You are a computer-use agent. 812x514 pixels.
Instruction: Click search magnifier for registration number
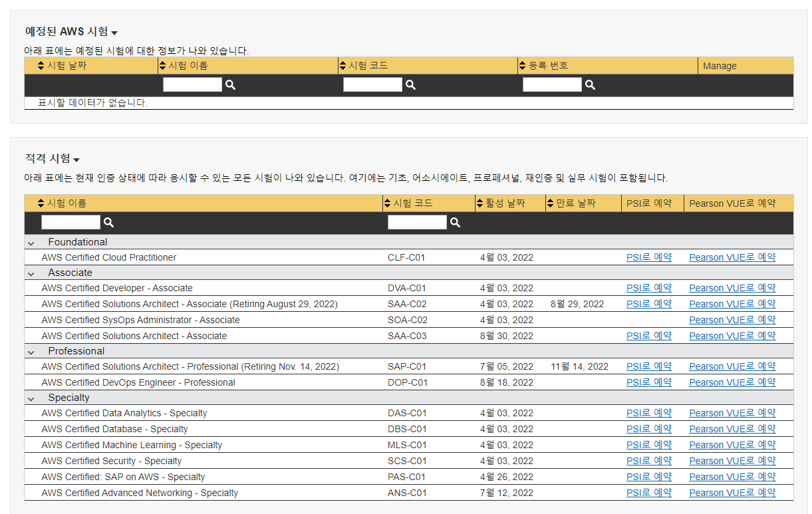[590, 85]
